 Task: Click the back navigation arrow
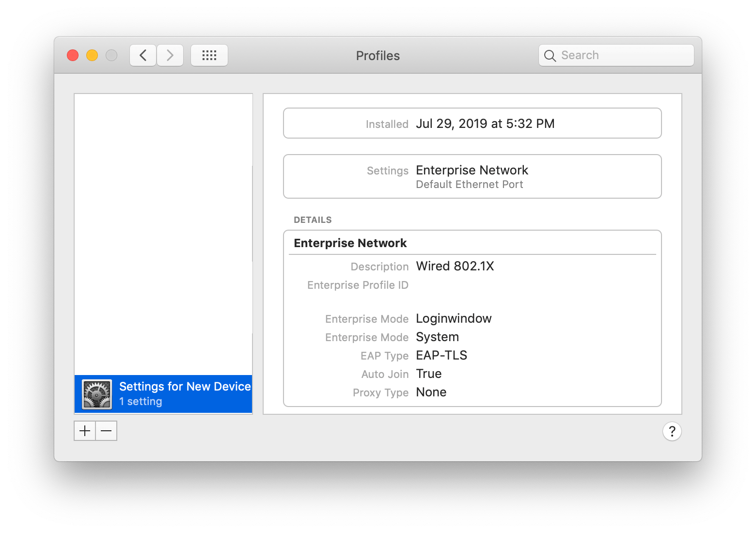coord(142,55)
